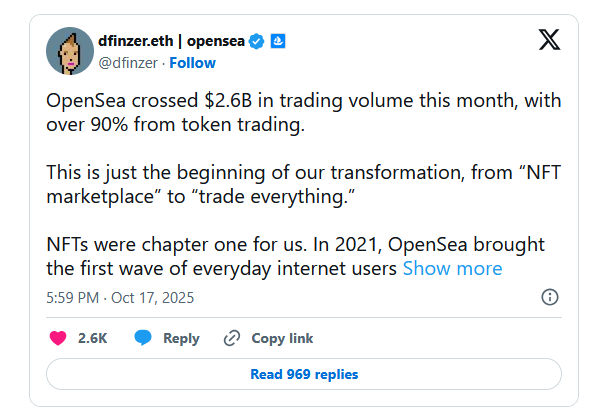Click the Reply label
This screenshot has height=420, width=600.
click(x=181, y=338)
